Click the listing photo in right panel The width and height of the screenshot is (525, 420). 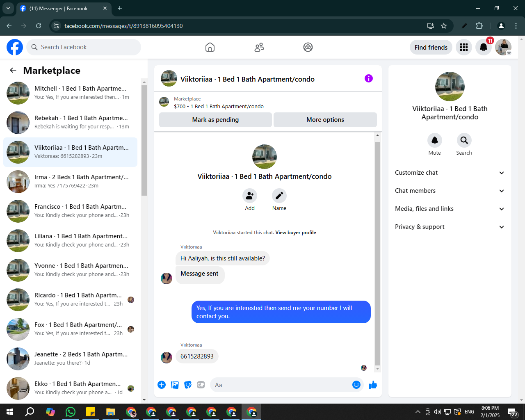[x=450, y=87]
